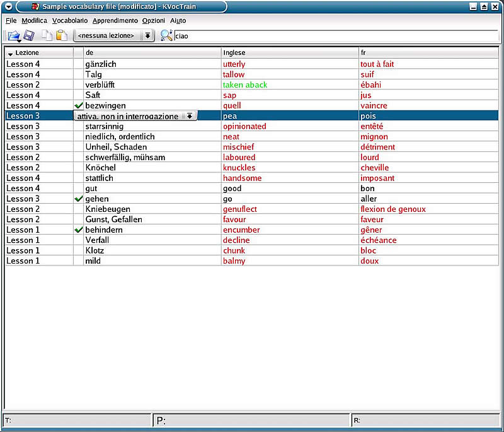
Task: Select the cell 'Unheil, Schaden'
Action: click(x=152, y=147)
